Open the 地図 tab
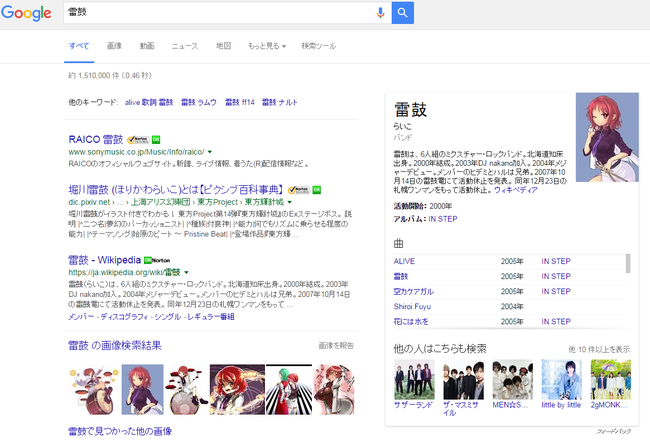This screenshot has width=650, height=442. [x=223, y=46]
